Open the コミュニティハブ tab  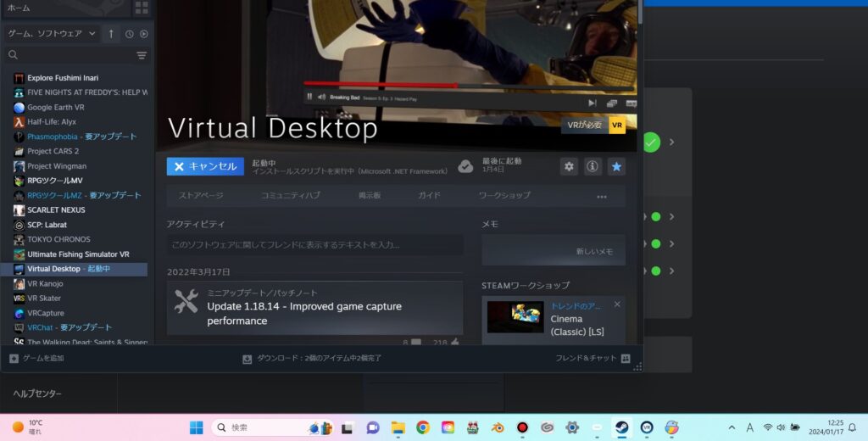[x=290, y=195]
